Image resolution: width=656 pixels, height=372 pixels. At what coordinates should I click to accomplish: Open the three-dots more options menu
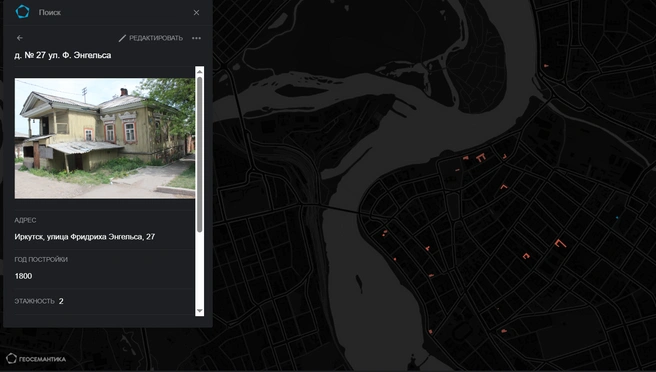pos(196,38)
